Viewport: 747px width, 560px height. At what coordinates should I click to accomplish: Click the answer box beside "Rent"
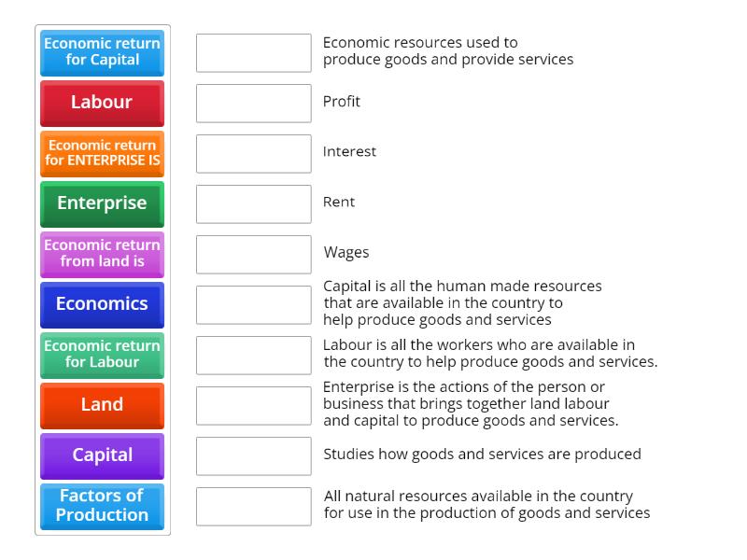pos(253,203)
